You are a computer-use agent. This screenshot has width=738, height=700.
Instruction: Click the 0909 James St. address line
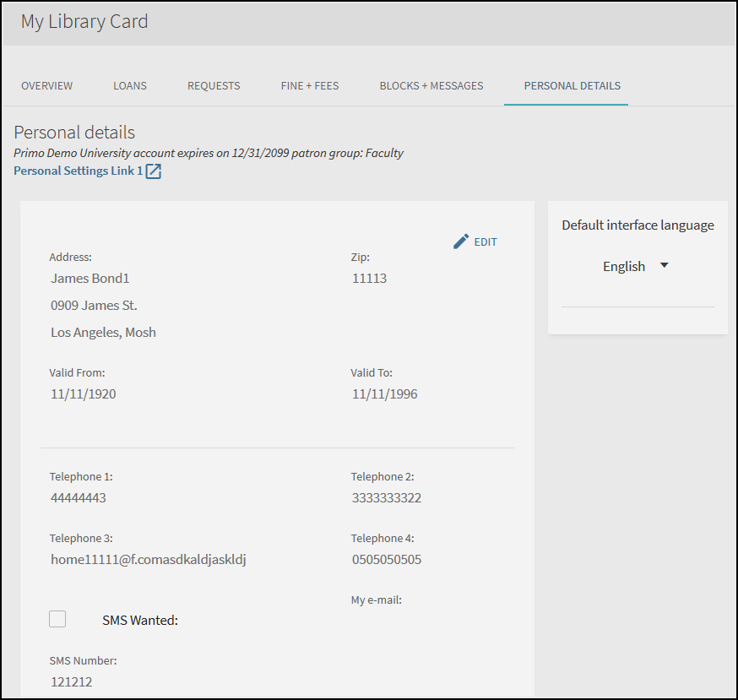[x=94, y=306]
